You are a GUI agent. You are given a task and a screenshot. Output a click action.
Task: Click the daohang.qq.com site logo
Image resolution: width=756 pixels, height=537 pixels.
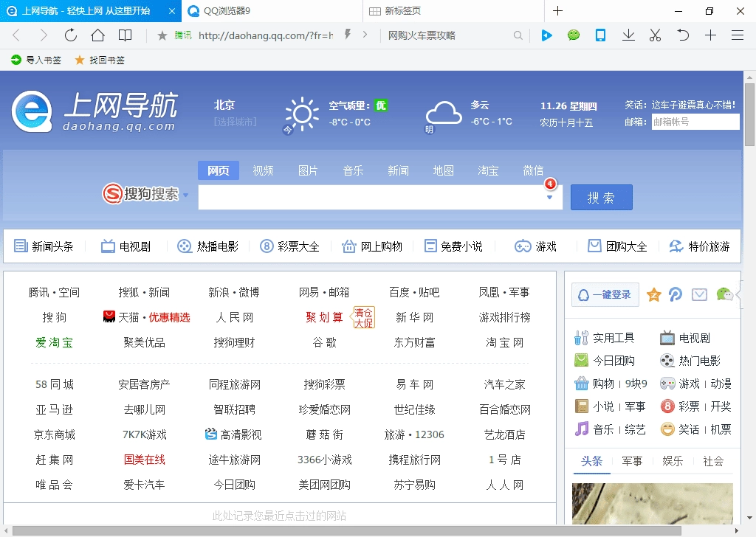pos(95,111)
